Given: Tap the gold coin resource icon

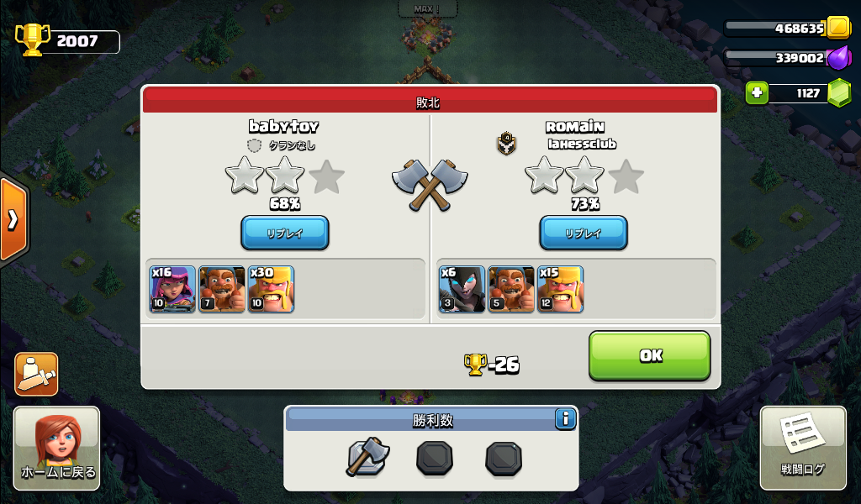Looking at the screenshot, I should (x=838, y=28).
